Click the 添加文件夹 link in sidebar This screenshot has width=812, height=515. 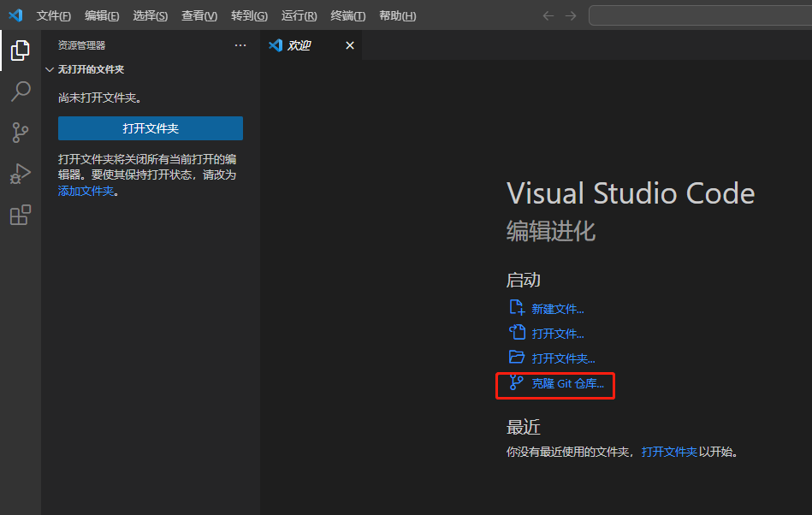point(86,191)
